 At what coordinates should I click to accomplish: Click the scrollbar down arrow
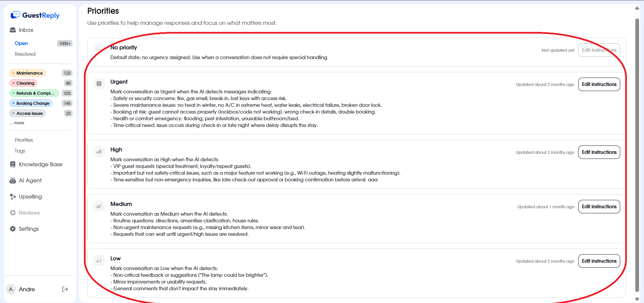click(x=637, y=299)
